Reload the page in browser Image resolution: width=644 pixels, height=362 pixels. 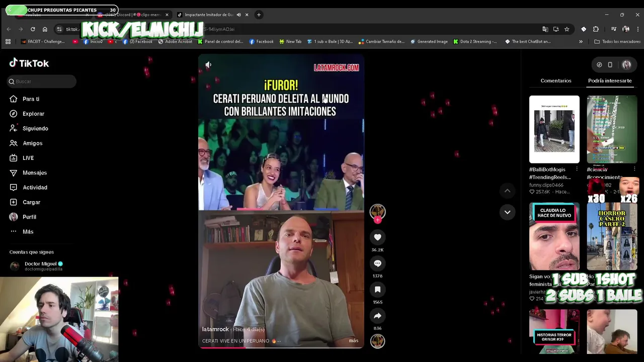(x=33, y=29)
